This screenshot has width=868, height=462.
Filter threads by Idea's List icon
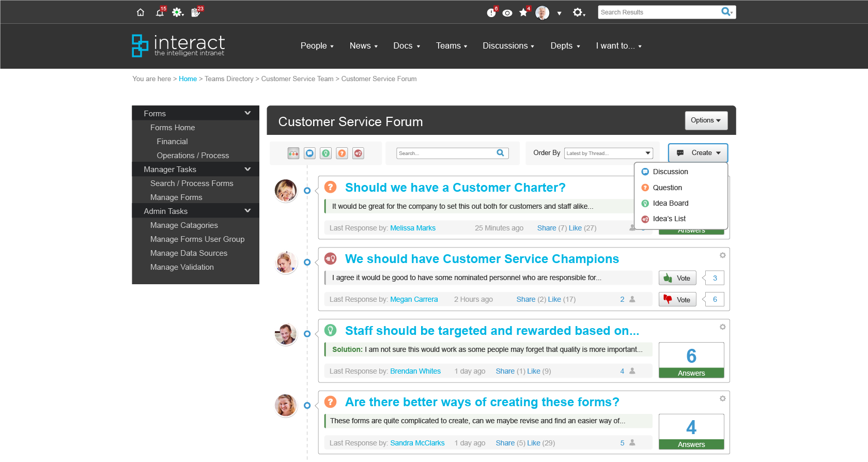point(358,153)
